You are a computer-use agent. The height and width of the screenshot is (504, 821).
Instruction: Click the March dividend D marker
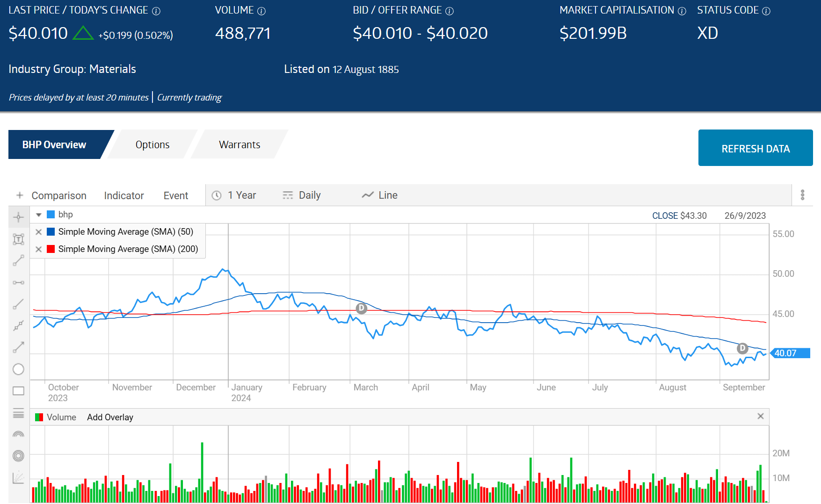click(x=361, y=308)
